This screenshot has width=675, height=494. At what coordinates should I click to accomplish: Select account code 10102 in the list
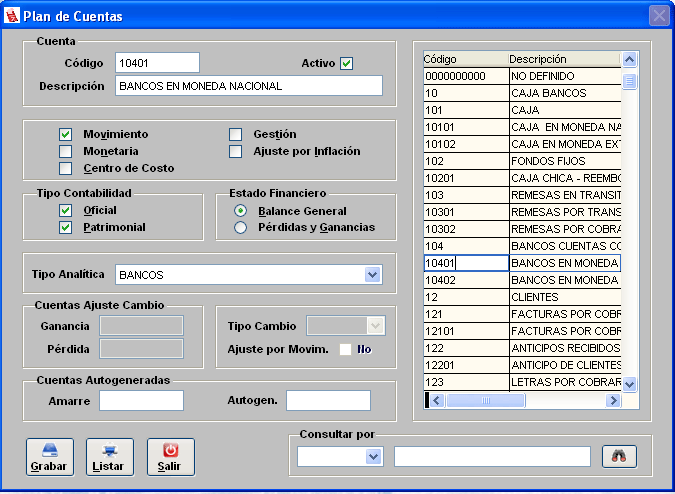coord(466,144)
